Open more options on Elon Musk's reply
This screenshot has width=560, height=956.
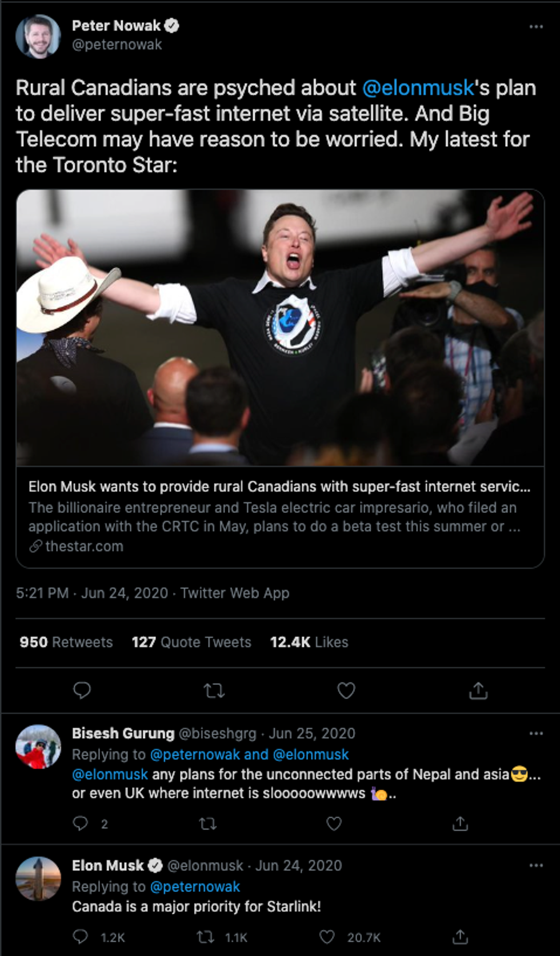click(x=536, y=866)
